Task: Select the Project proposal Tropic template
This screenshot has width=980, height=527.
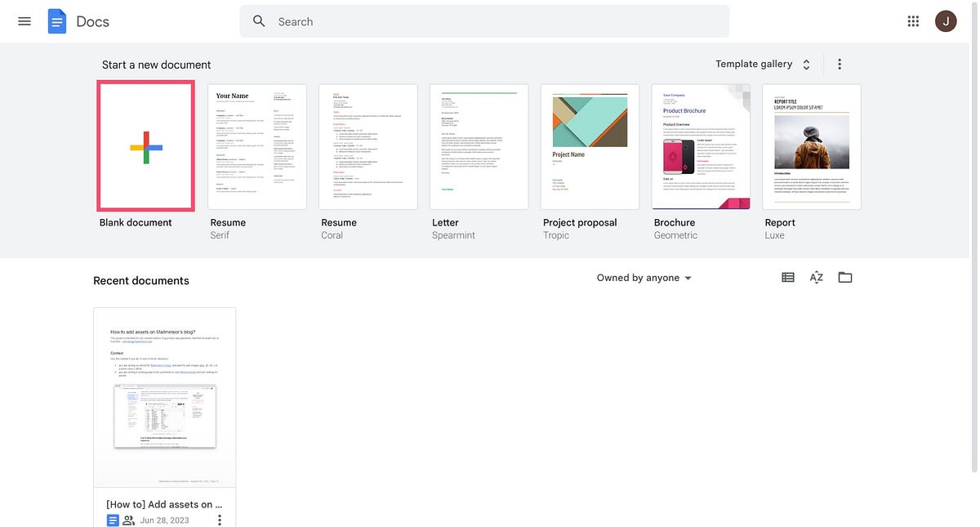Action: click(590, 147)
